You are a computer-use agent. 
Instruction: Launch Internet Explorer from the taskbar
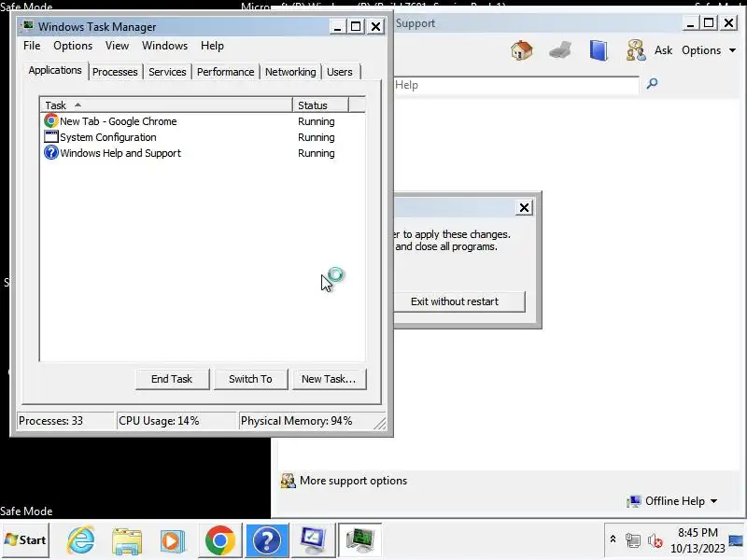[x=80, y=540]
